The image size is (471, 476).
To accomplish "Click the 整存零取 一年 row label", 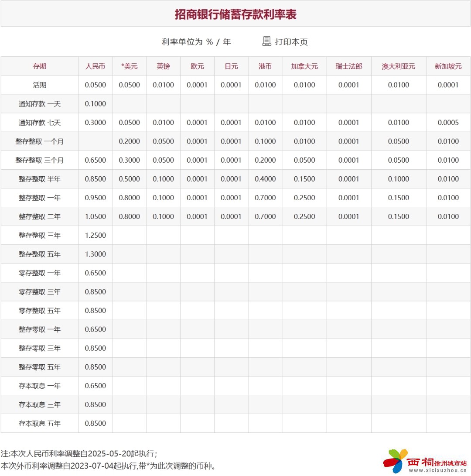I will point(39,330).
